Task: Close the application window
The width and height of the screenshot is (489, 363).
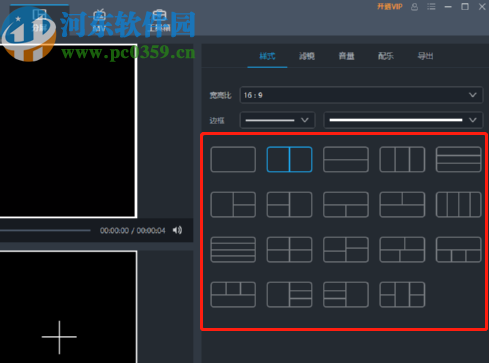Action: click(x=482, y=7)
